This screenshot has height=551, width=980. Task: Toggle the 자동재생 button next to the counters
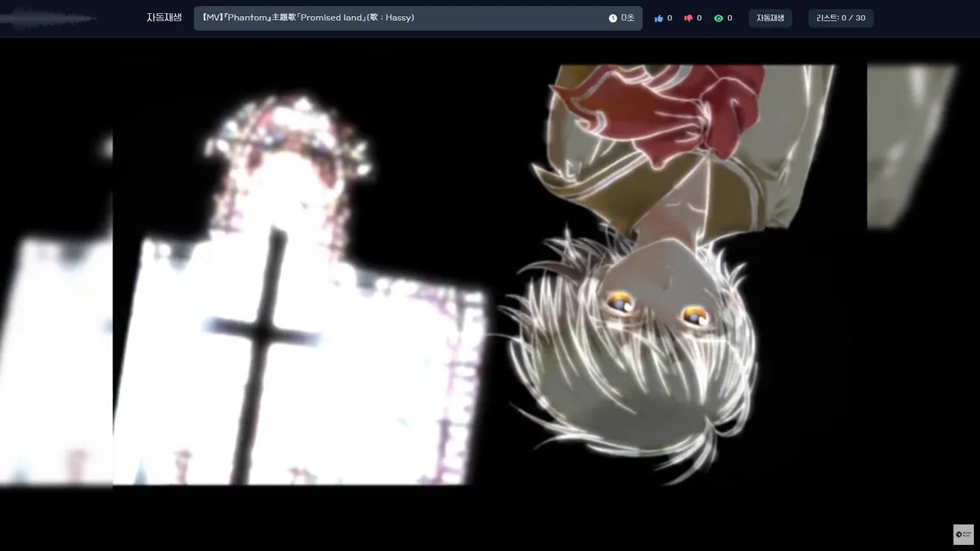770,18
